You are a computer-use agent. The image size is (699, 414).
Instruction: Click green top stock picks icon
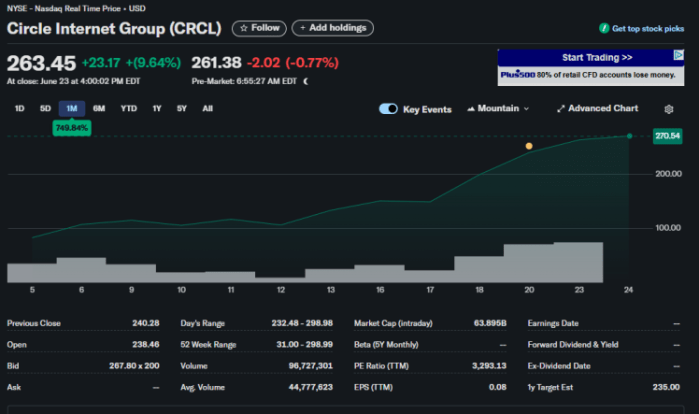pos(603,29)
